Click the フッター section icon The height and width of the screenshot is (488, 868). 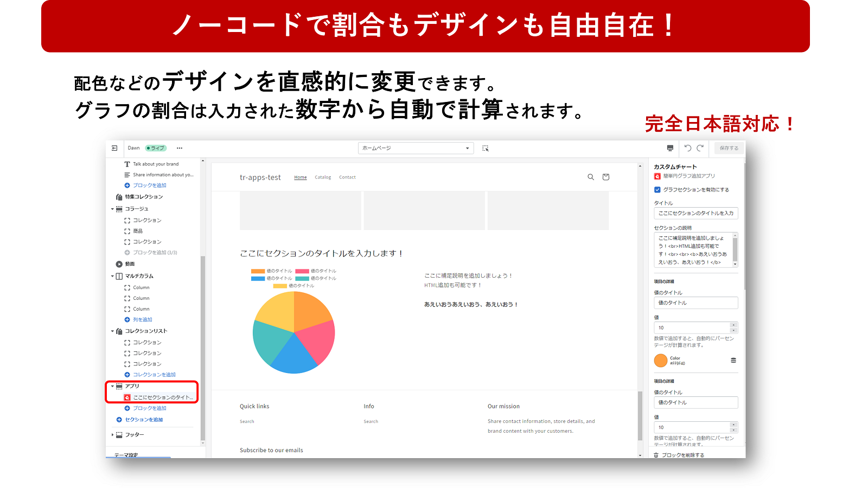[x=119, y=435]
